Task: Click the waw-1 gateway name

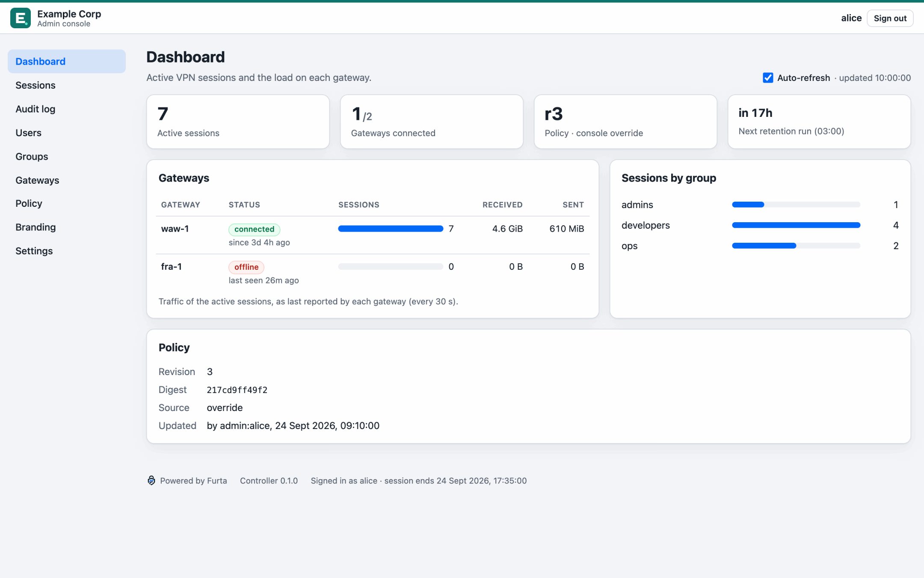Action: coord(175,229)
